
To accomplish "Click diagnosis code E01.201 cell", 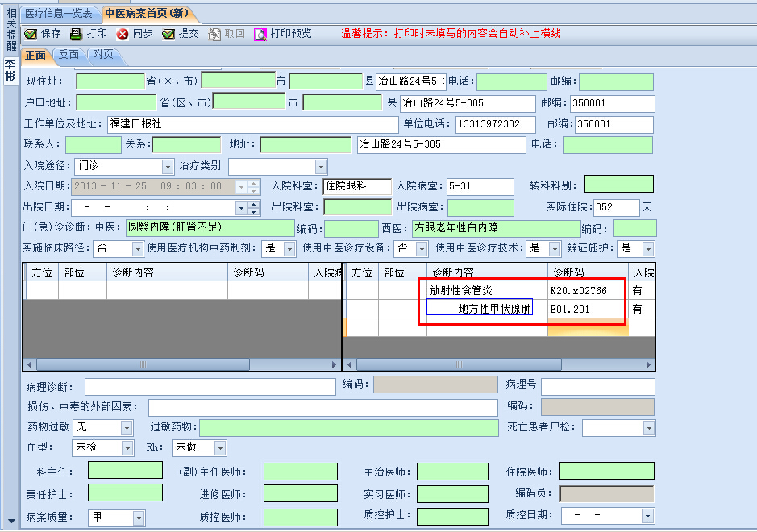I will pyautogui.click(x=588, y=309).
